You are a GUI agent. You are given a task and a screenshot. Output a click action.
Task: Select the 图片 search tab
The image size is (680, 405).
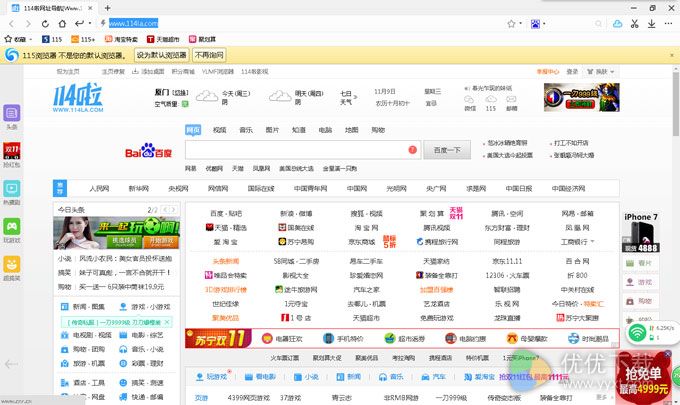(272, 130)
